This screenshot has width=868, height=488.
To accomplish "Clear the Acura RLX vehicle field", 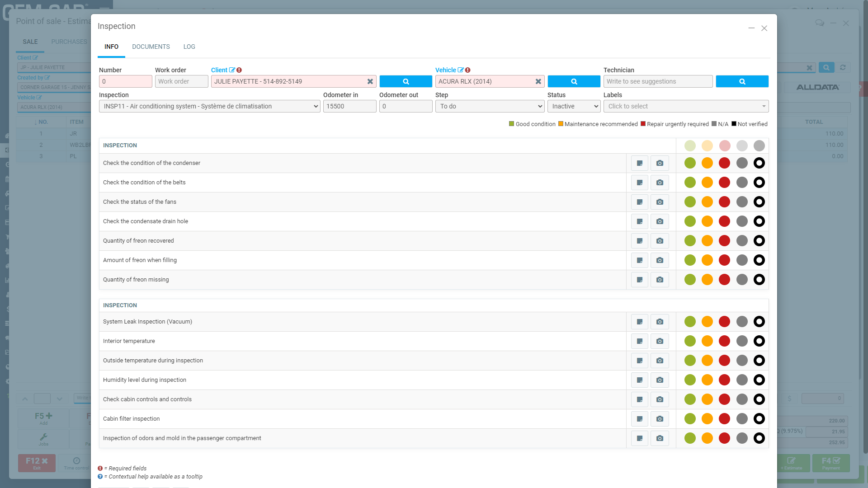I will pyautogui.click(x=538, y=81).
